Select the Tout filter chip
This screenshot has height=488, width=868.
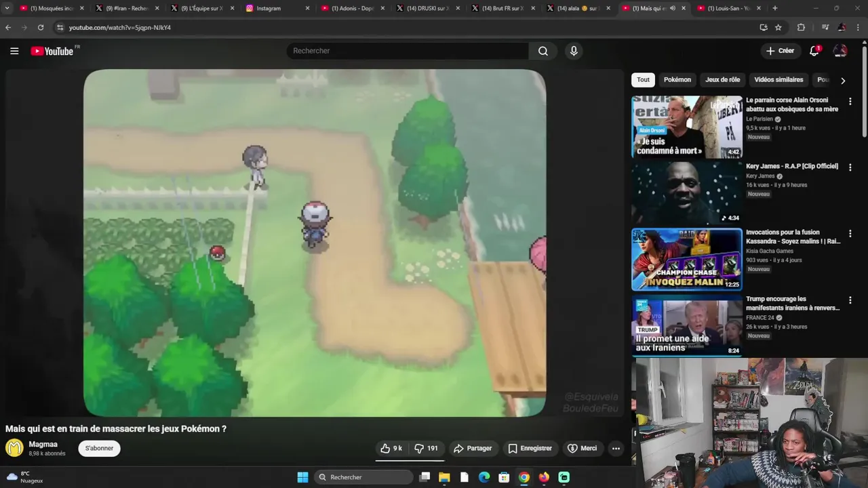[643, 80]
